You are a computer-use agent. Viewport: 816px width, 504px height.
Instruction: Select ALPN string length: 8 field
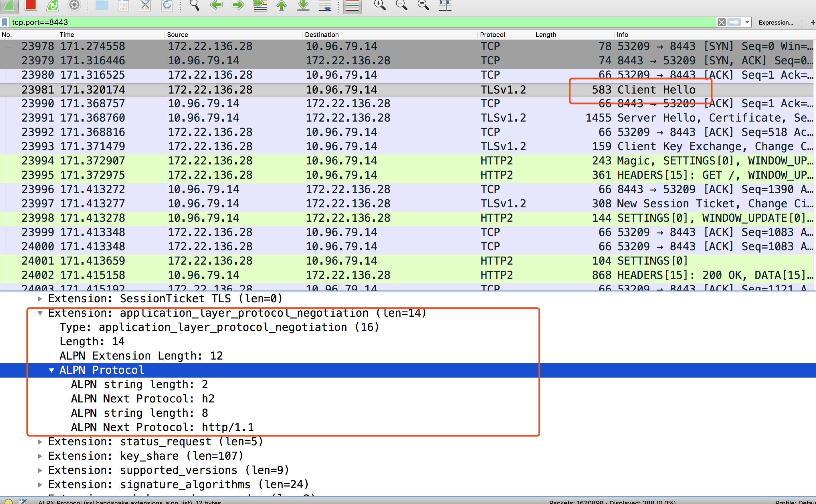(139, 413)
